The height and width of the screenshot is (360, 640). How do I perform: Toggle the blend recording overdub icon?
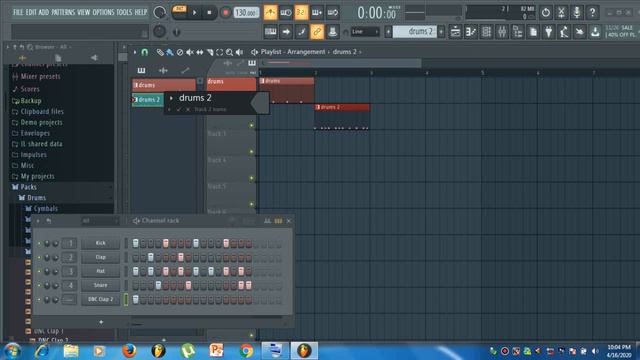coord(317,13)
